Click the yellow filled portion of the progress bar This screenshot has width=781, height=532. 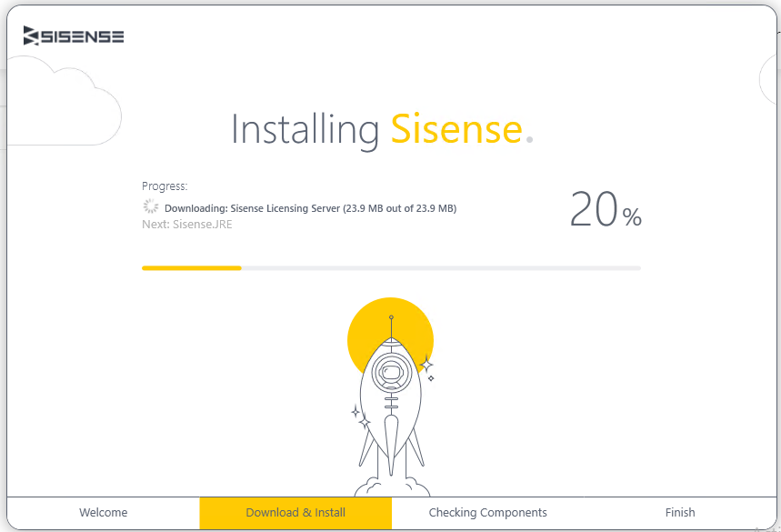pyautogui.click(x=191, y=267)
